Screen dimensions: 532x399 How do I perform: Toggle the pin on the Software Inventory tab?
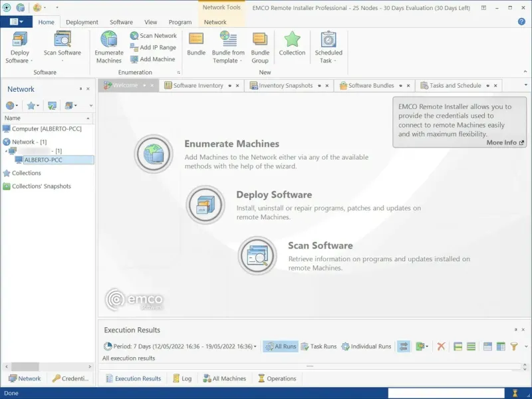pyautogui.click(x=229, y=86)
